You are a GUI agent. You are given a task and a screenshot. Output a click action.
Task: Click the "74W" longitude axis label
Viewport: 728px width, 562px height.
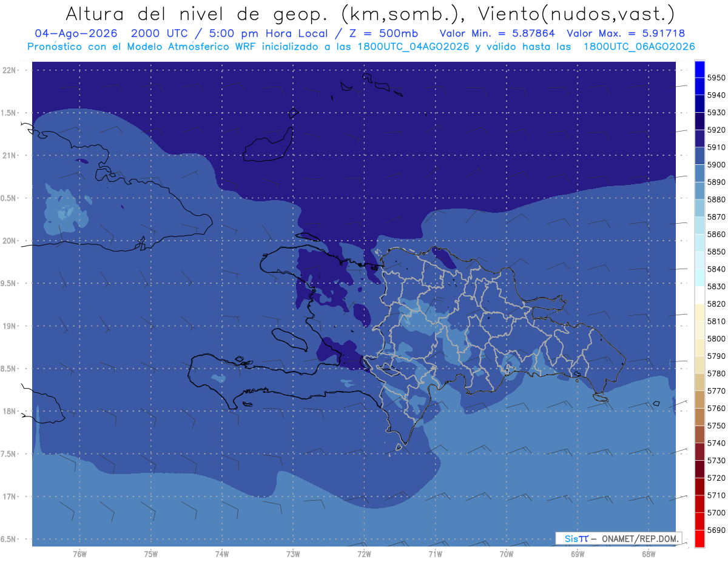pos(222,554)
